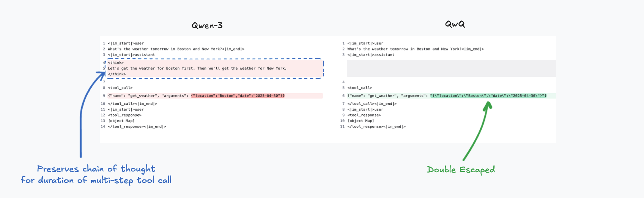644x198 pixels.
Task: Click the [object Map] line in the QwQ panel
Action: click(x=361, y=121)
